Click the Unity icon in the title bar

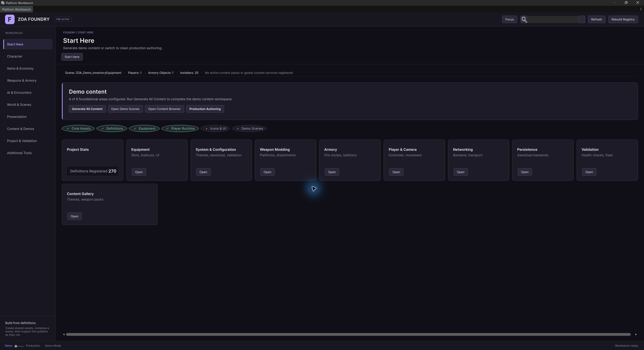(3, 3)
